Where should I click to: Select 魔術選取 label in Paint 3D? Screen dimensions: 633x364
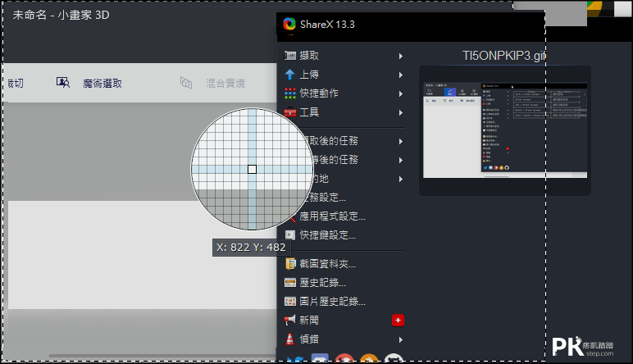[x=102, y=84]
